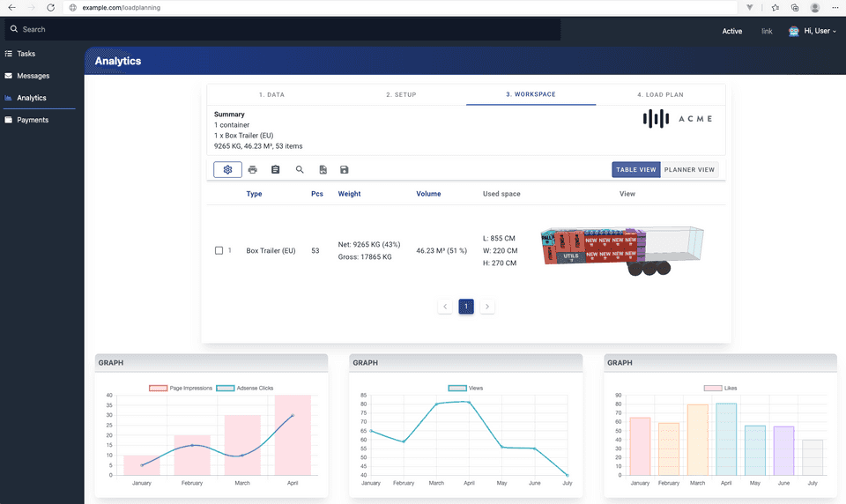The image size is (846, 504).
Task: Sort by the Pcs column header
Action: [x=317, y=194]
